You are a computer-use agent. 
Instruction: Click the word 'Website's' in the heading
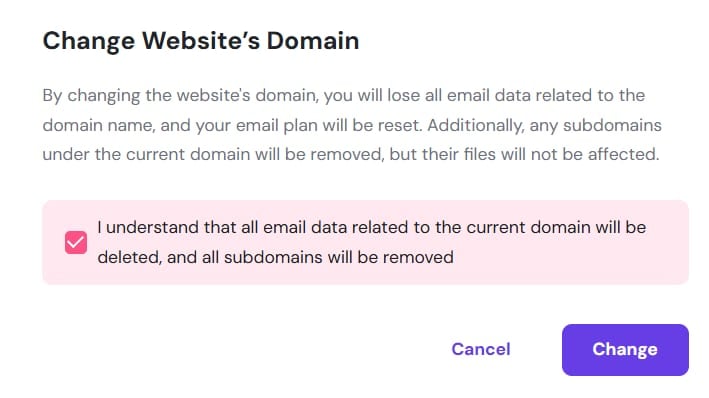point(201,41)
